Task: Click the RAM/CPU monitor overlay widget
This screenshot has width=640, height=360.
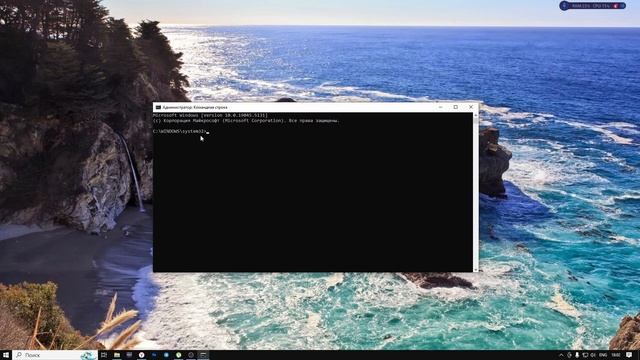Action: (593, 6)
